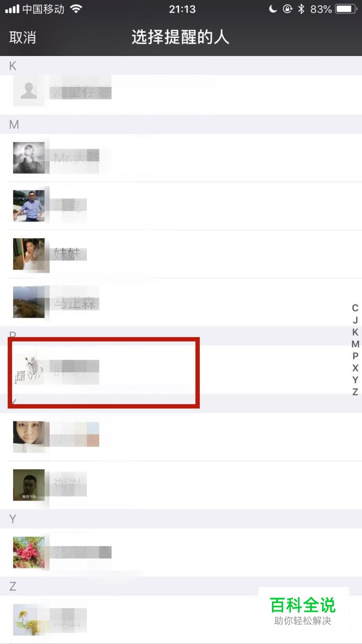The height and width of the screenshot is (644, 362).
Task: Tap the battery icon in status bar
Action: pos(346,9)
